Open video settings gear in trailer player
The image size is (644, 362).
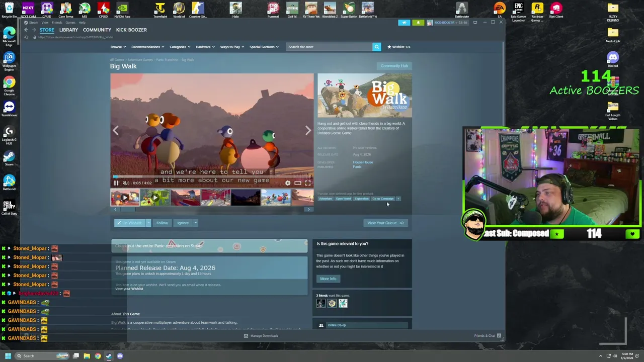coord(288,183)
